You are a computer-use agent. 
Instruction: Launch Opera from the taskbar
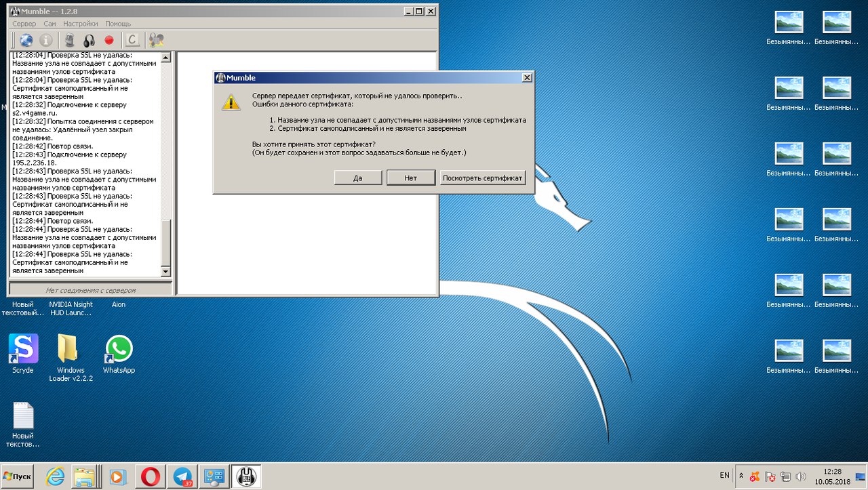click(x=149, y=476)
